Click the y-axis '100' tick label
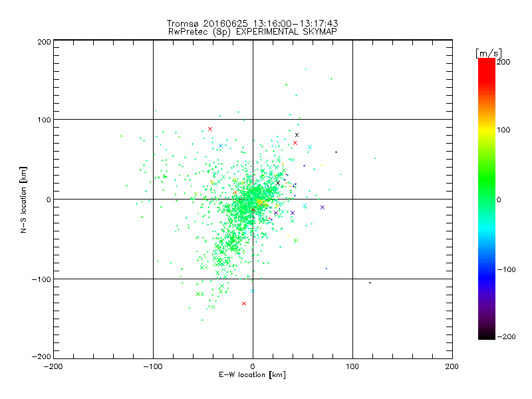Screen dimensions: 532x399 [x=44, y=120]
